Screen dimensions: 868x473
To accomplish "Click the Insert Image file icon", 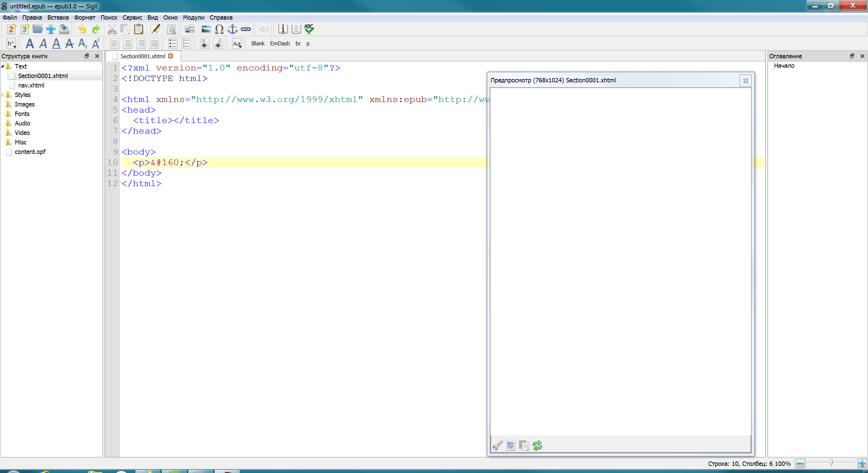I will [206, 29].
